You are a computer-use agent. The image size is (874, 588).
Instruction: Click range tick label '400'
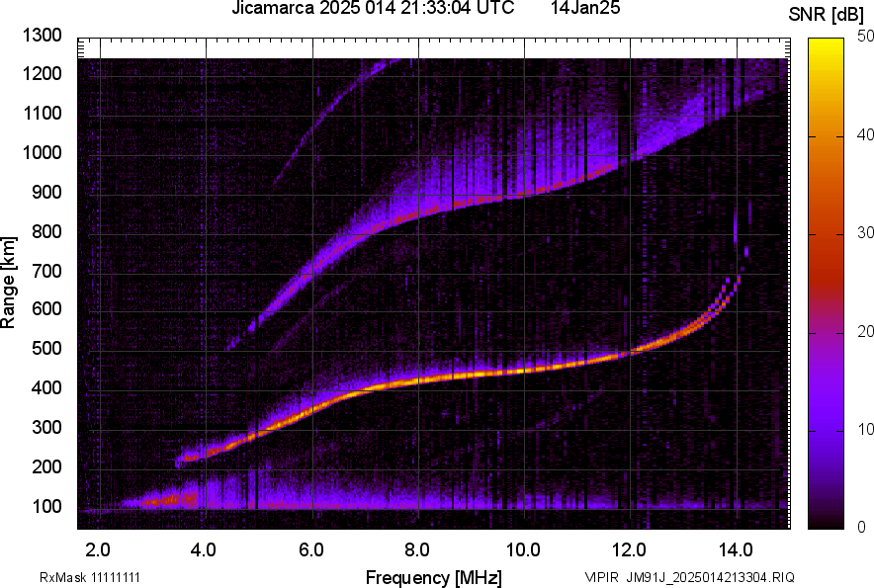coord(46,387)
